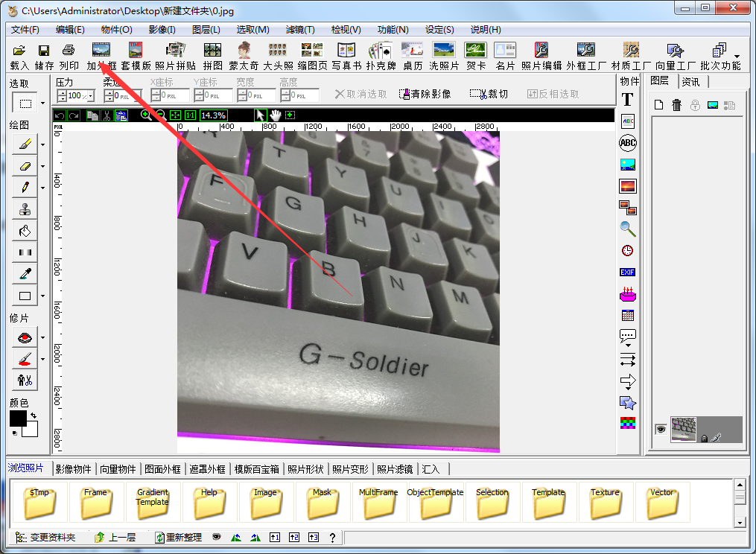Open the paintbrush tool dropdown arrow

42,144
